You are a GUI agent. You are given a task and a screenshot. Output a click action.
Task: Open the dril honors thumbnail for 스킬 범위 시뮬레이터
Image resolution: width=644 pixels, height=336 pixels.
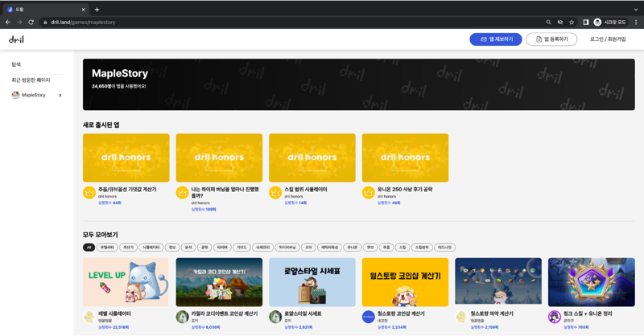click(312, 158)
